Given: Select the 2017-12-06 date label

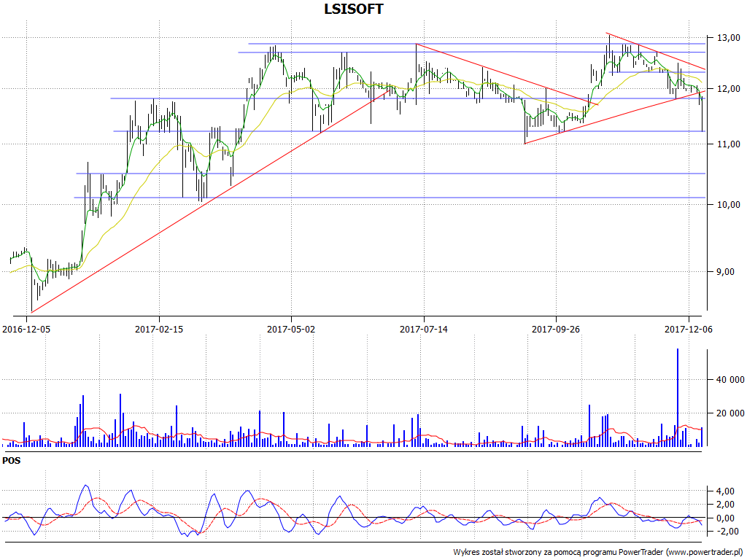Looking at the screenshot, I should click(689, 329).
